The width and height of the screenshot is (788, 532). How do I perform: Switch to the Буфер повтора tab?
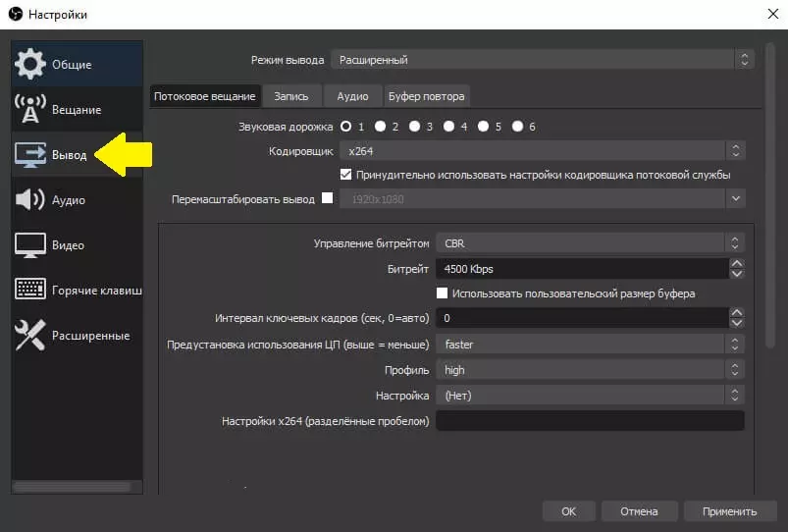point(427,96)
